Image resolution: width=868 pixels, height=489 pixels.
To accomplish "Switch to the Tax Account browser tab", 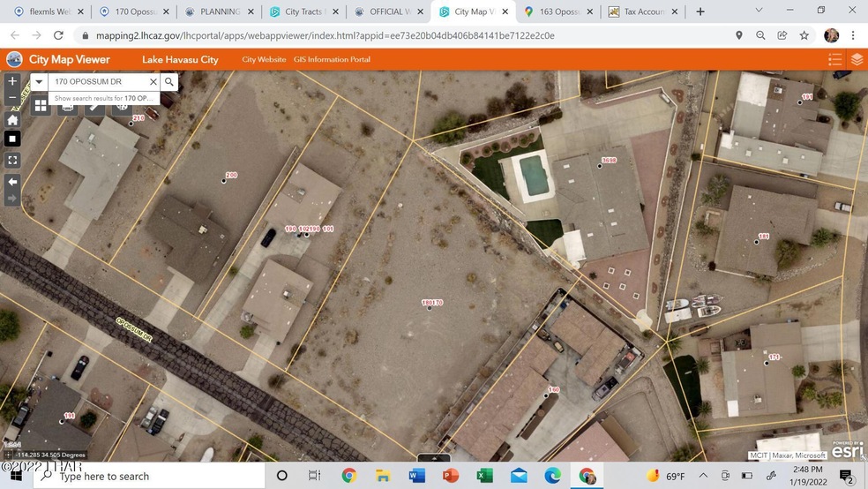I will click(x=643, y=11).
